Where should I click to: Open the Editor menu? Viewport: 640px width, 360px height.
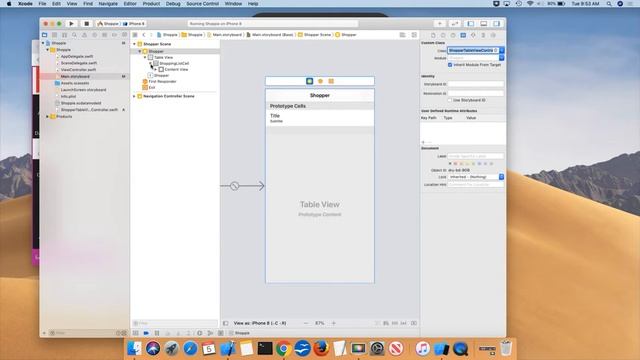(130, 4)
